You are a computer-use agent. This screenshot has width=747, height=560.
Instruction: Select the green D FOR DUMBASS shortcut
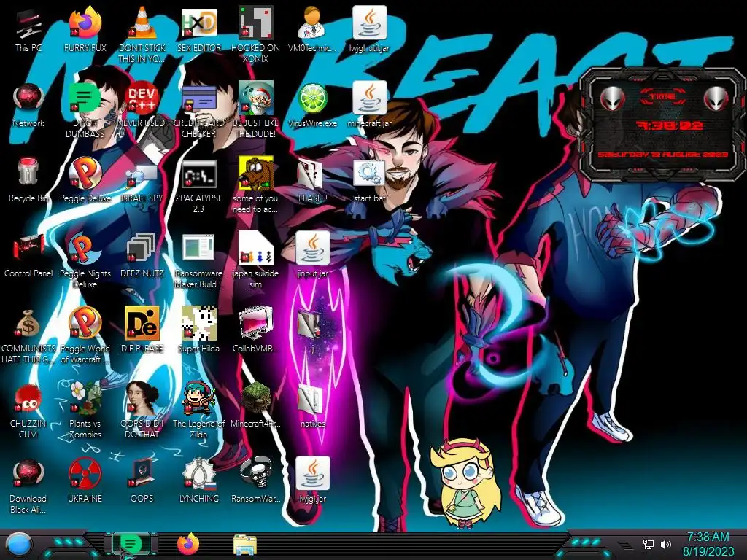pos(85,111)
